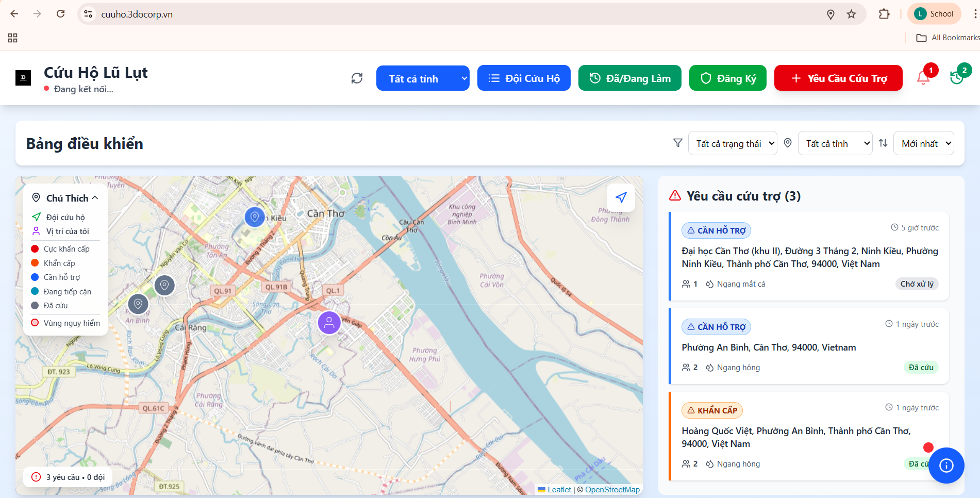Click the sort arrows icon beside Mới nhất

click(883, 143)
